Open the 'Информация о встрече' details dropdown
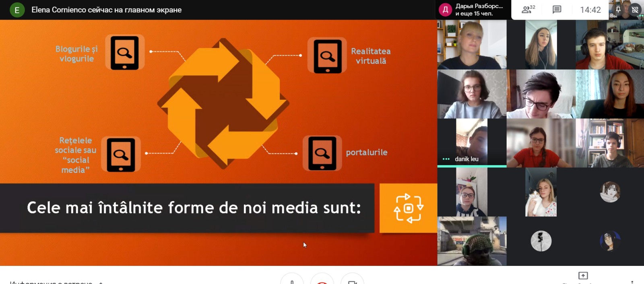Image resolution: width=644 pixels, height=284 pixels. tap(51, 282)
